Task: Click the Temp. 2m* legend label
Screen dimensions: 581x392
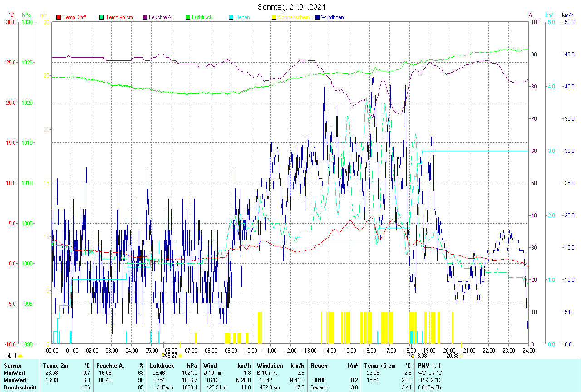Action: 74,17
